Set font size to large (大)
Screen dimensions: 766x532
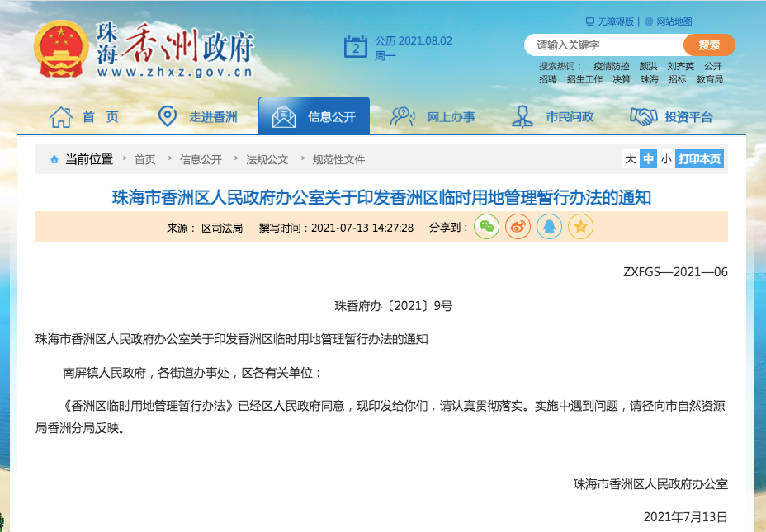pyautogui.click(x=630, y=158)
